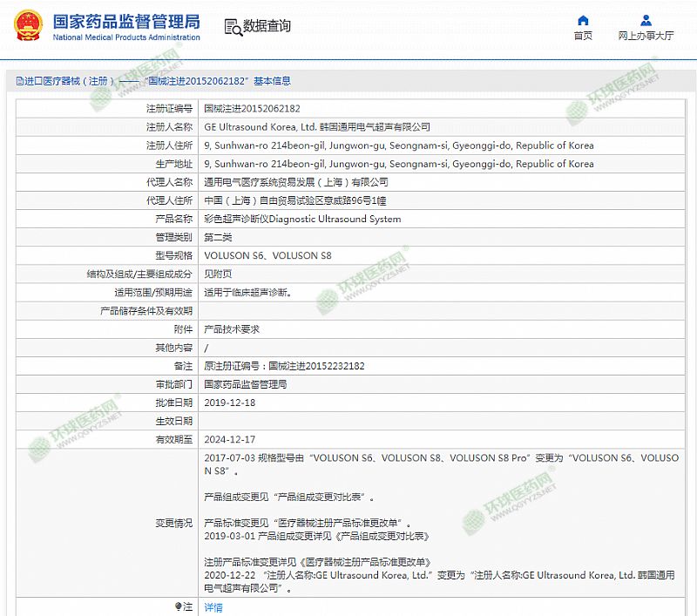This screenshot has width=697, height=616.
Task: Click the 变更情况 row label
Action: point(173,523)
